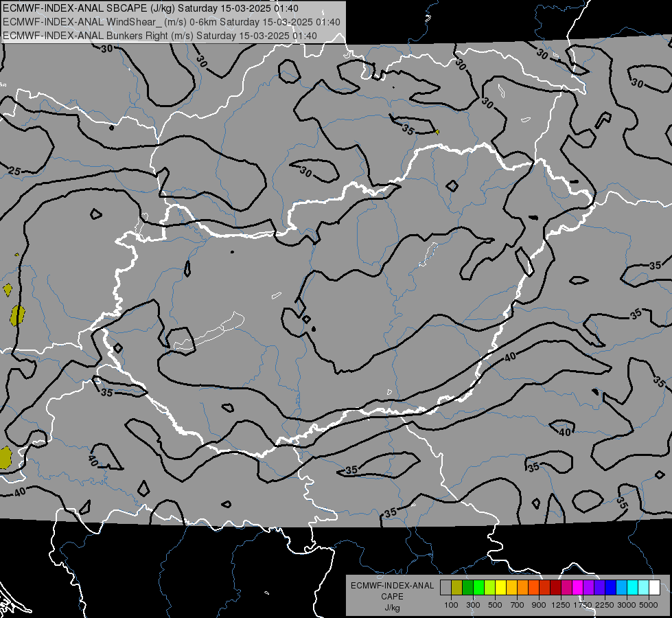Choose the white legend swatch above 5000

(654, 587)
